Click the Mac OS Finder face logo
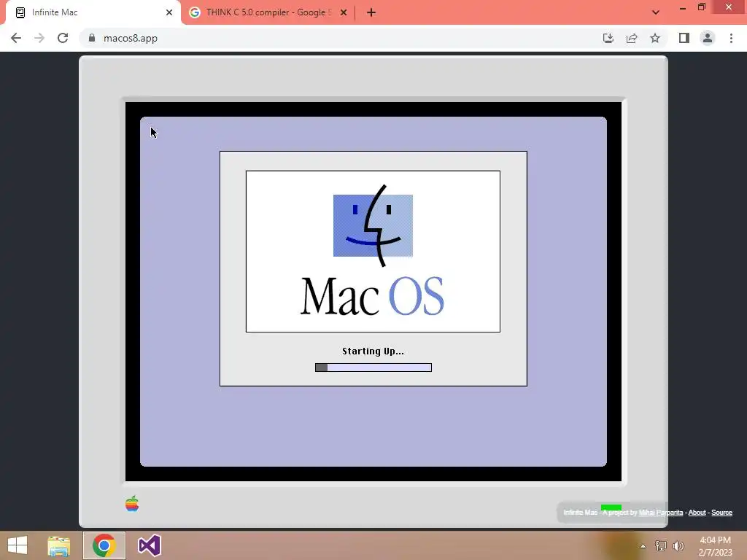This screenshot has height=560, width=747. pos(373,226)
